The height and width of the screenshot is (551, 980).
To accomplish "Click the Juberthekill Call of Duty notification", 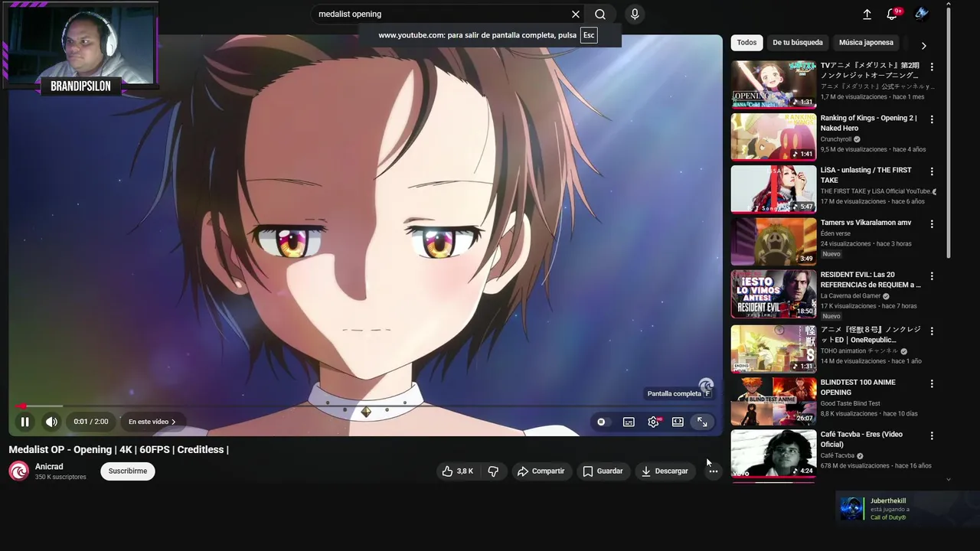I will [907, 509].
